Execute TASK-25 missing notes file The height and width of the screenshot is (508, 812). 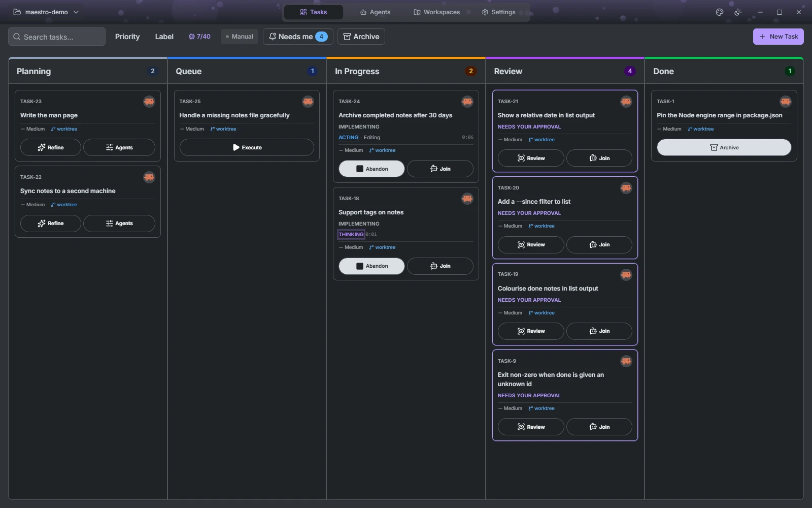[247, 147]
